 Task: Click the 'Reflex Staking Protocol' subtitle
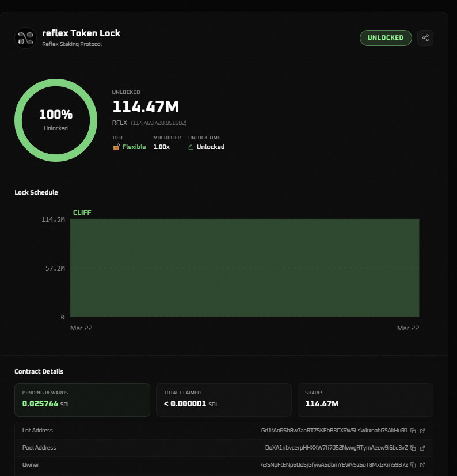(72, 44)
